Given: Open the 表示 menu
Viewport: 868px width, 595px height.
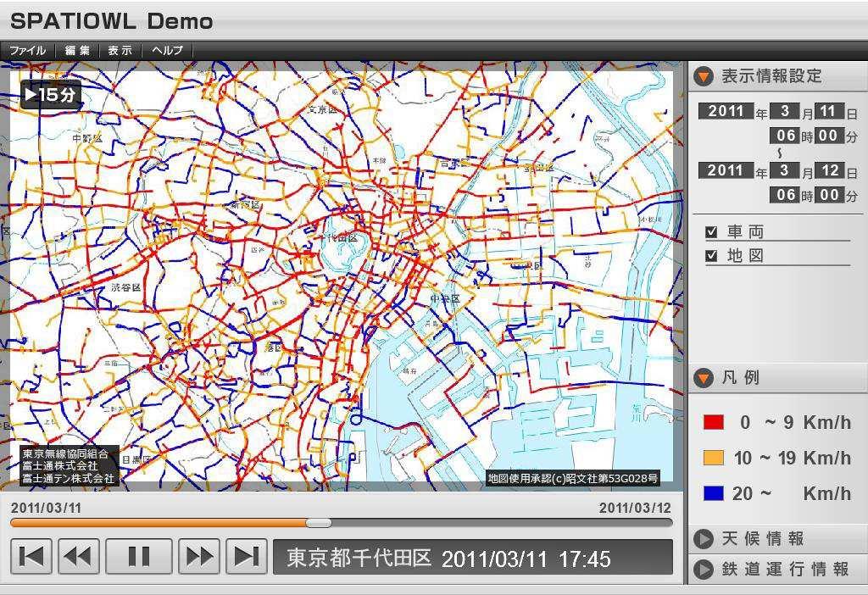Looking at the screenshot, I should point(120,50).
